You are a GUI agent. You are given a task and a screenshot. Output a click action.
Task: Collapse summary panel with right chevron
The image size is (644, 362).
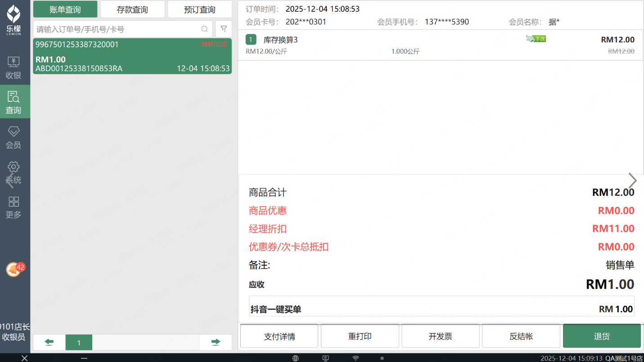[x=633, y=181]
